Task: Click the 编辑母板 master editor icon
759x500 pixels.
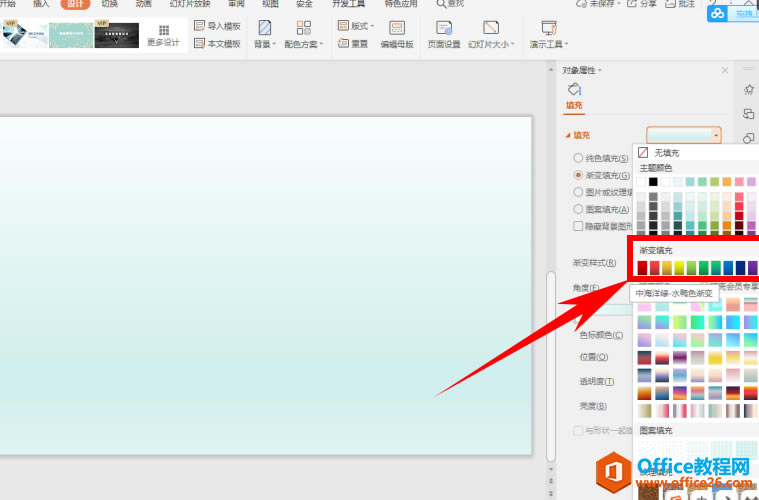Action: [x=397, y=28]
